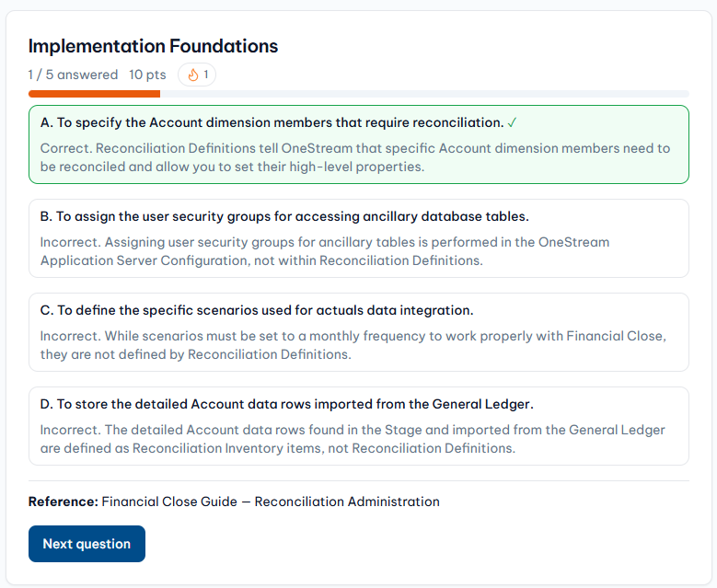717x588 pixels.
Task: Click the 10 pts score label
Action: pos(147,75)
